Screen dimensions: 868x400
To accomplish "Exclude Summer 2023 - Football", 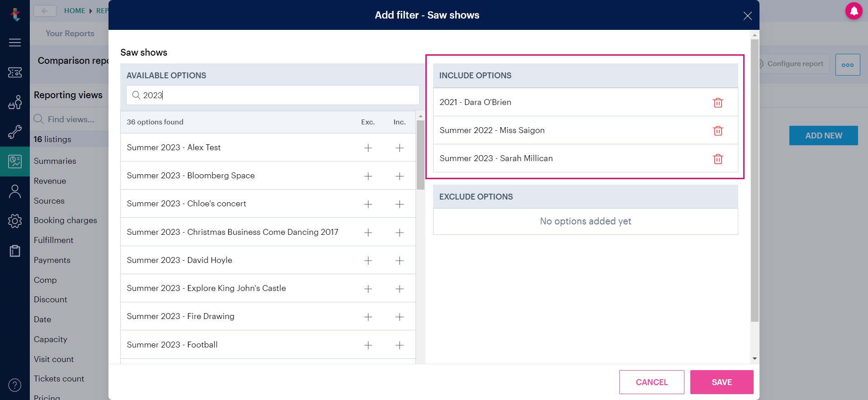I will click(x=368, y=345).
